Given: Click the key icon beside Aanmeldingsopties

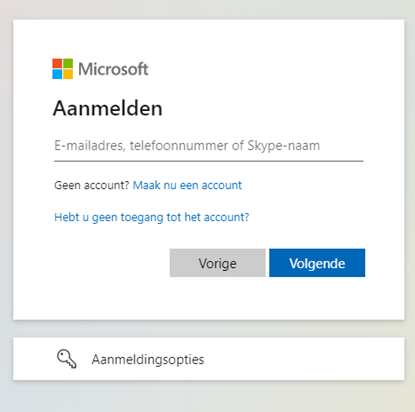Looking at the screenshot, I should (67, 359).
